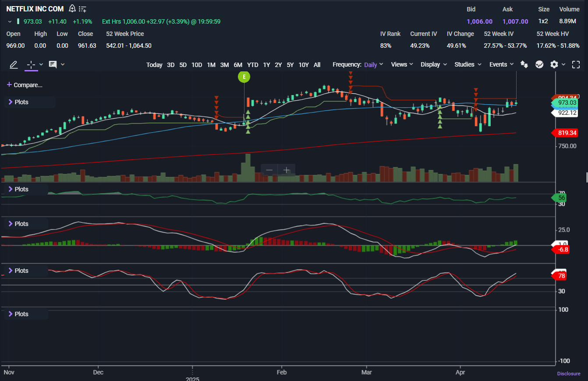
Task: Open chart settings gear icon
Action: (554, 64)
